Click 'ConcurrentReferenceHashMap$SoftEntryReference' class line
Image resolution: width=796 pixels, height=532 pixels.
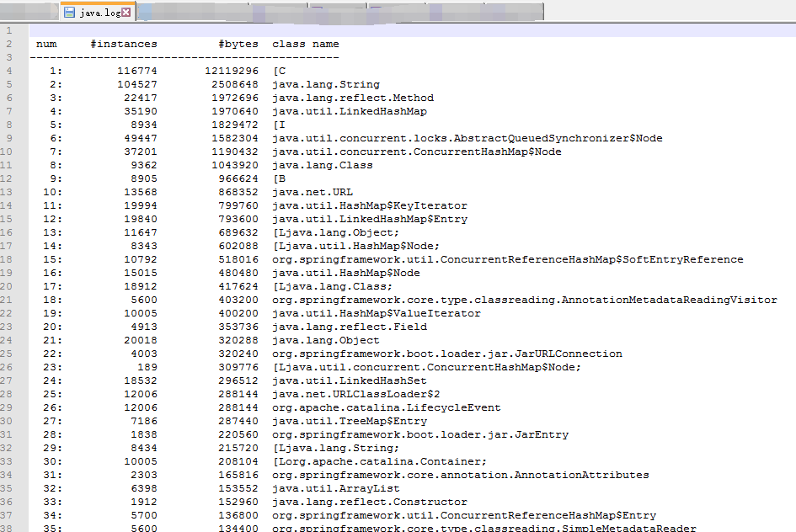pos(508,259)
